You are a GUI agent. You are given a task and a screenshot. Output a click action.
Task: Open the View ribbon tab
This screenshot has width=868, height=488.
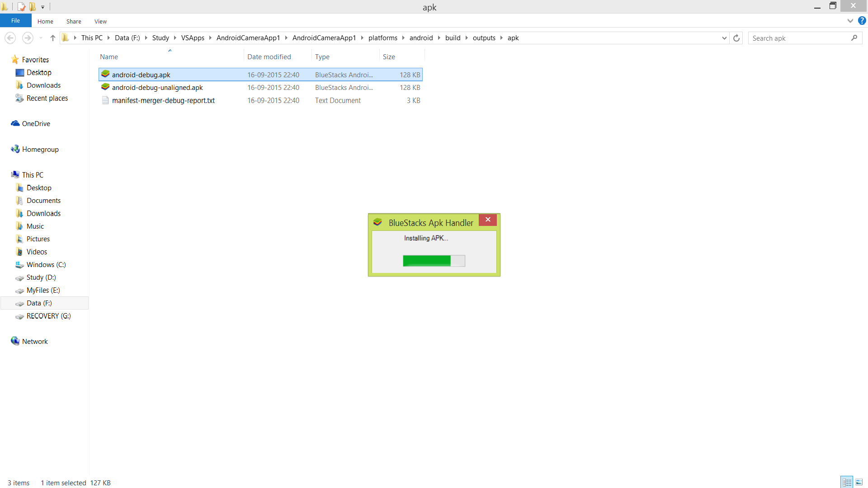click(x=100, y=21)
